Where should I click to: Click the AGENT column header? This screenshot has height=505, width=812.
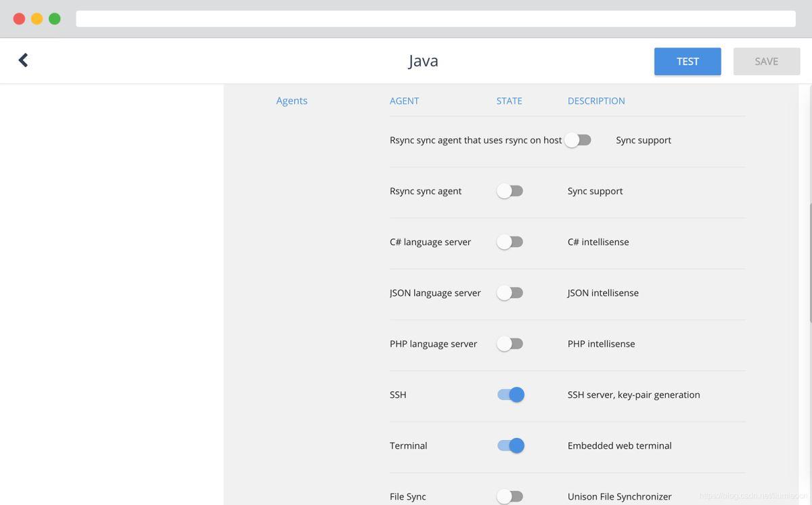point(404,101)
